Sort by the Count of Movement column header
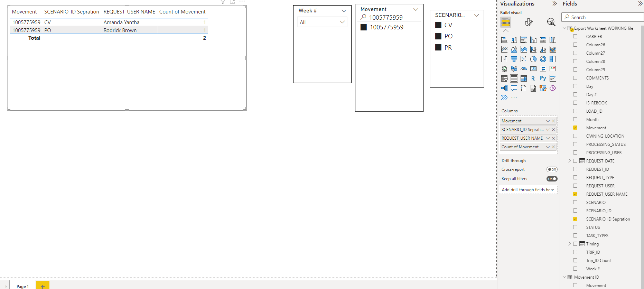644x289 pixels. click(x=182, y=12)
